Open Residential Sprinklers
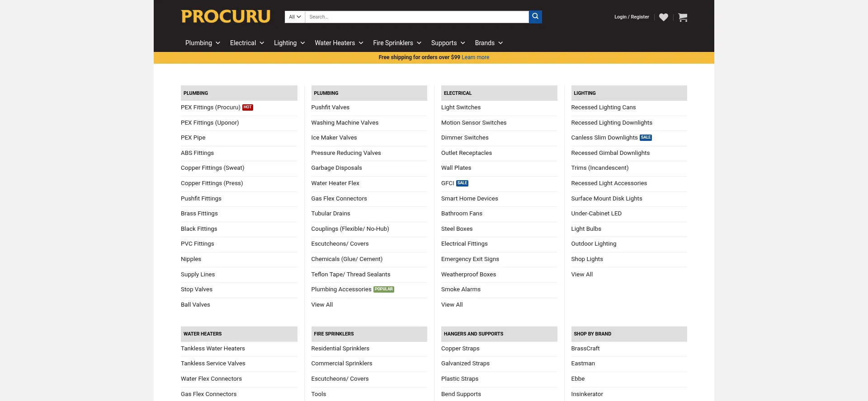 tap(340, 349)
